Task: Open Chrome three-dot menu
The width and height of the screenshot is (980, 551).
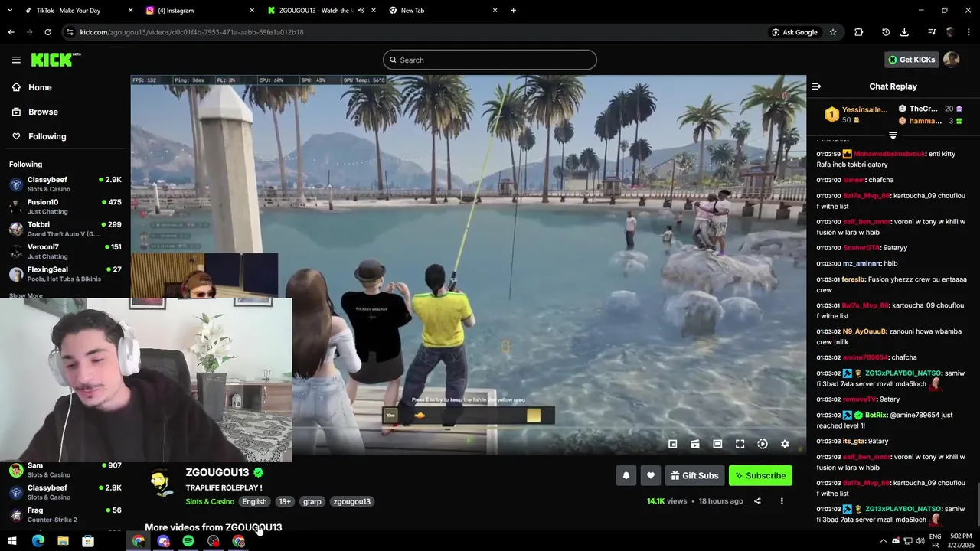Action: click(969, 32)
